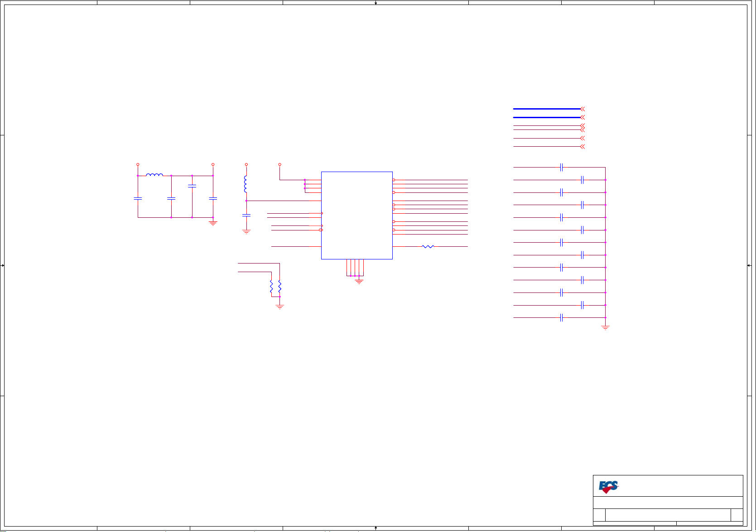
Task: Select the horizontal resistor on the IC's right output line
Action: pos(428,247)
